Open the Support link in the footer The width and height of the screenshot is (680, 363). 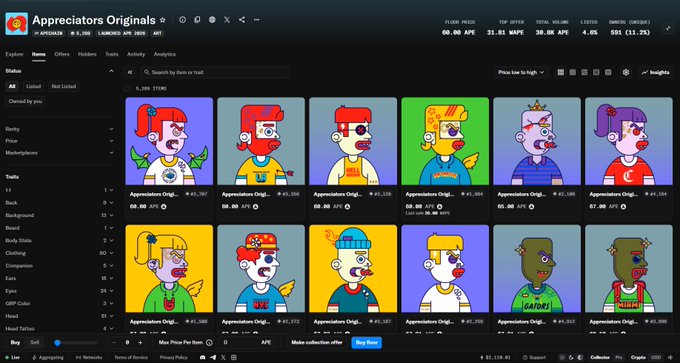(534, 357)
